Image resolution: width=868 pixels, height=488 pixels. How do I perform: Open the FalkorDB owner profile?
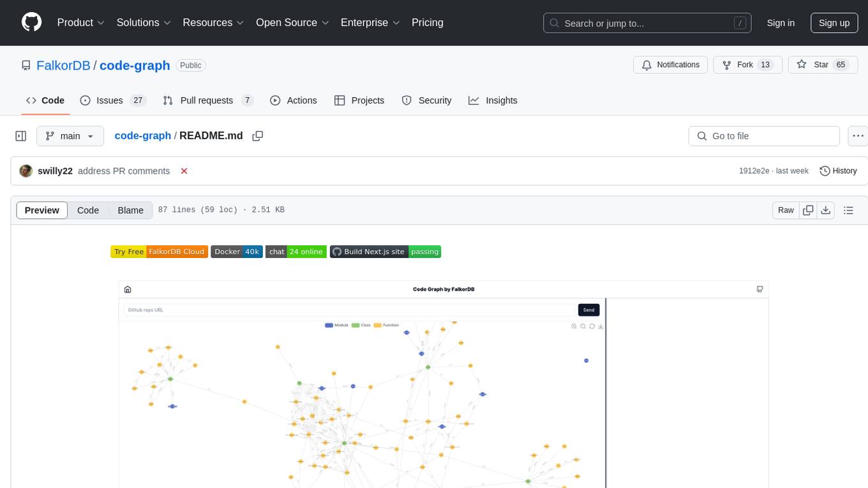pos(63,65)
